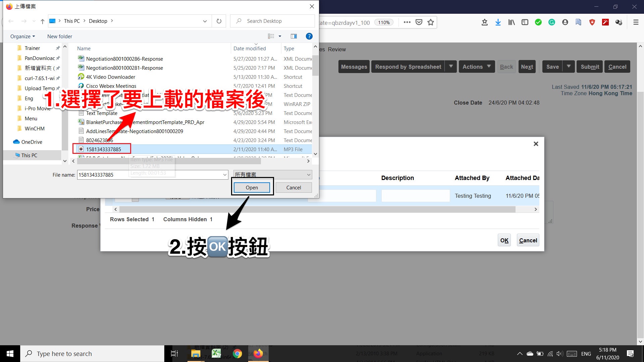Click OK in the attachments dialog
Viewport: 644px width, 362px height.
504,240
